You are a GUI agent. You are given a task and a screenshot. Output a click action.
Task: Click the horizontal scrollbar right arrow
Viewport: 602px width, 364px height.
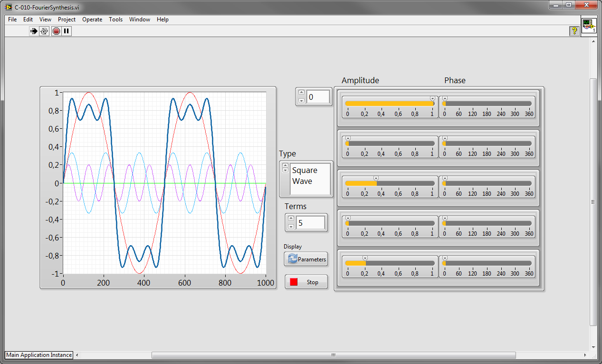click(585, 355)
